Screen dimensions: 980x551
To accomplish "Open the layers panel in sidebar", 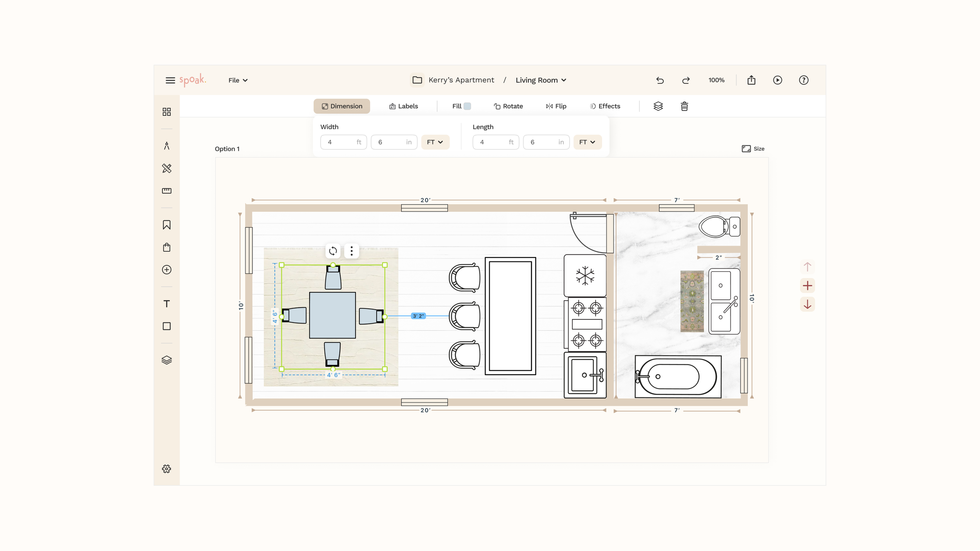I will pos(167,360).
